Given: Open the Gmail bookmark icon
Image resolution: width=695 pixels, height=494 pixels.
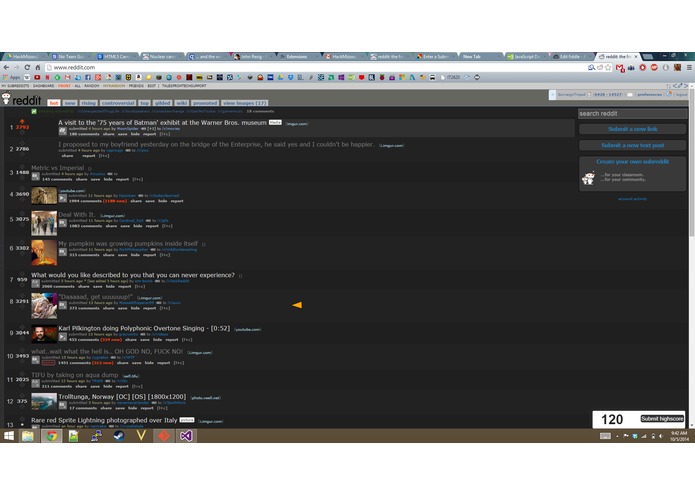Looking at the screenshot, I should pyautogui.click(x=68, y=78).
